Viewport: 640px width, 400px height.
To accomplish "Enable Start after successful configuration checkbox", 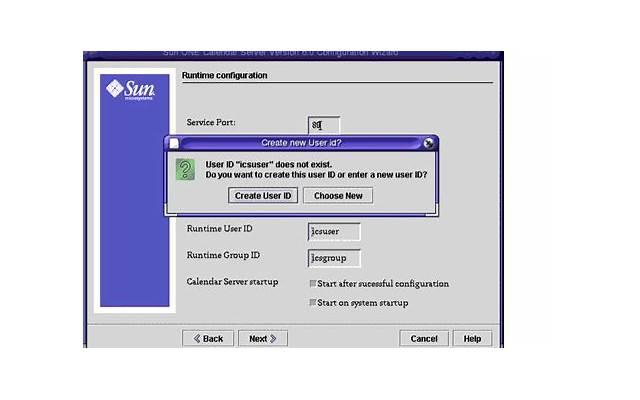I will (313, 284).
